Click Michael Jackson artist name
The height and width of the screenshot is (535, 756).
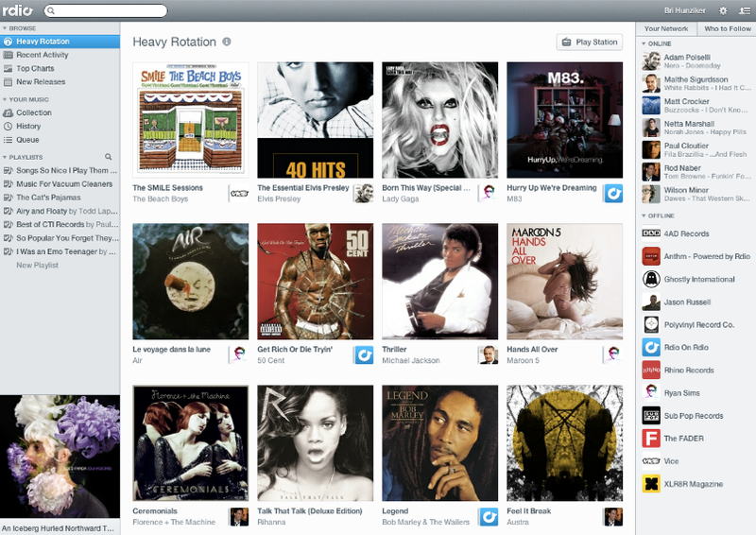click(411, 360)
